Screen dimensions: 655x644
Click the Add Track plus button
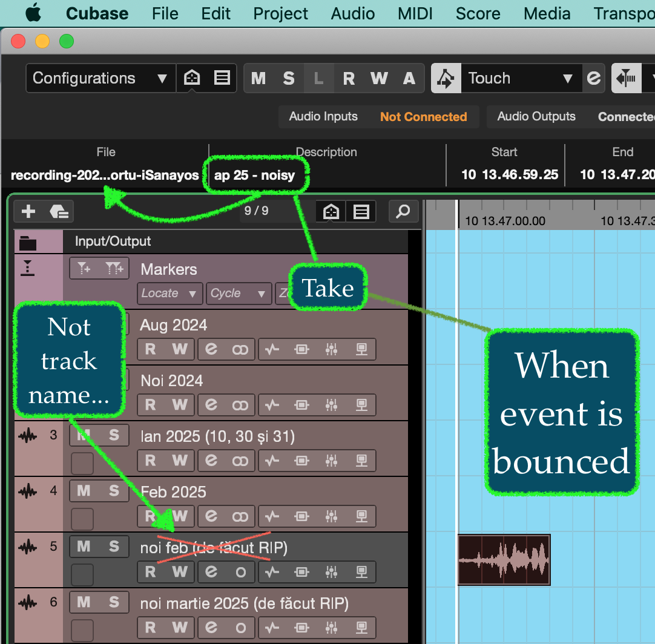pyautogui.click(x=28, y=211)
